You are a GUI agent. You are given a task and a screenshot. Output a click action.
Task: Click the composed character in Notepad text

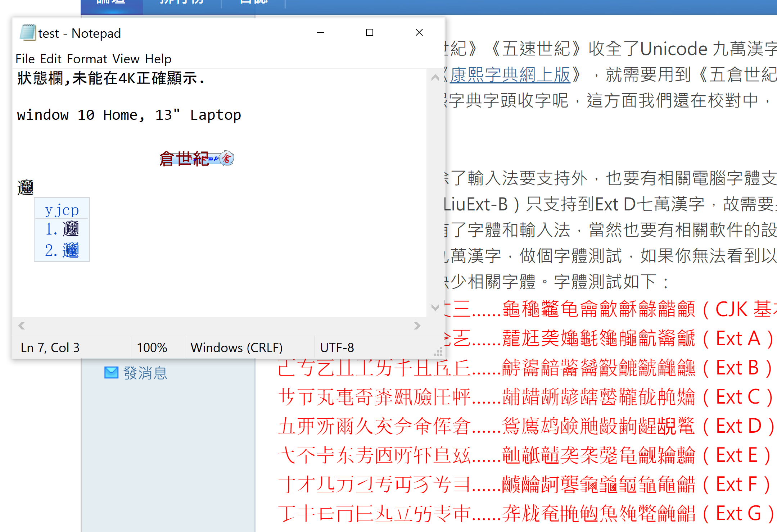coord(26,187)
